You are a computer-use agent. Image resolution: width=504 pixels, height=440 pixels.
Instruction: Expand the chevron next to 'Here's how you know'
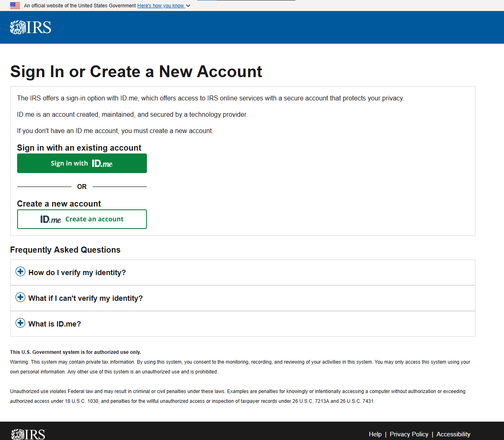click(188, 6)
